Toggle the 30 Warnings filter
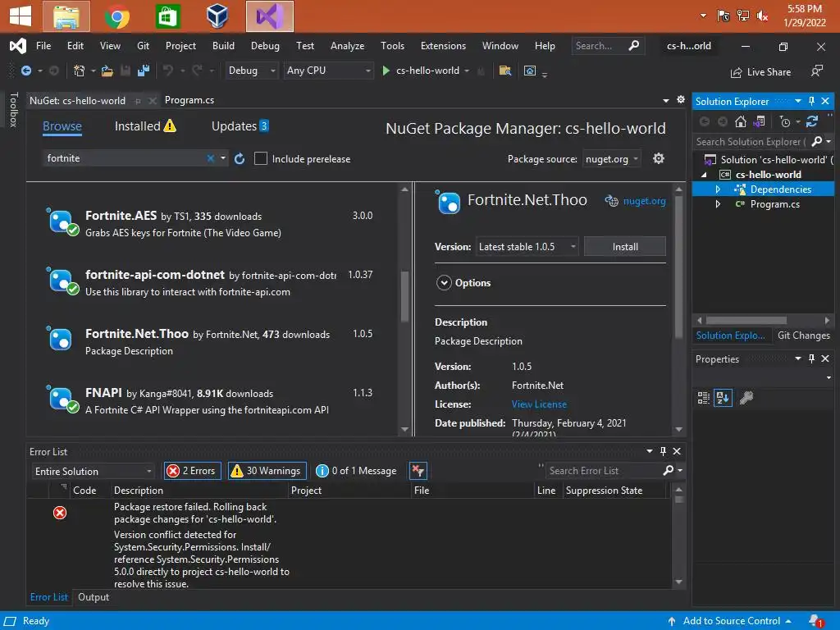This screenshot has height=630, width=840. [267, 471]
